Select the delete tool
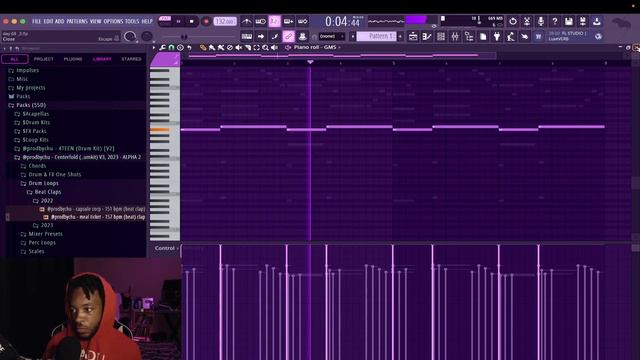 click(x=230, y=47)
